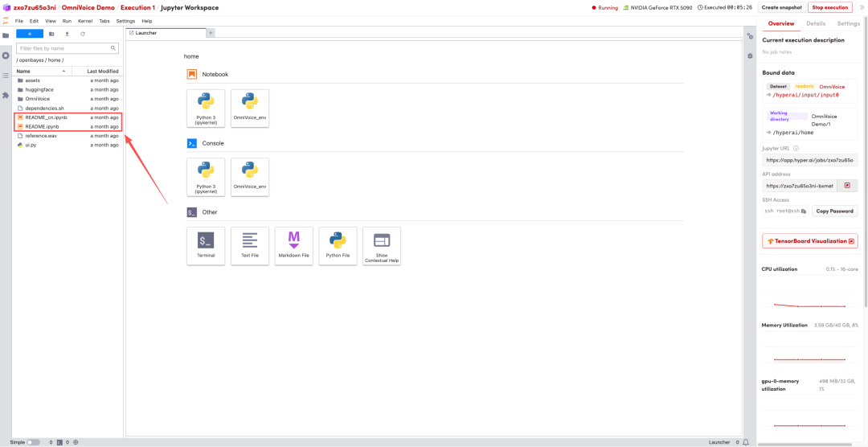Collapse right panel with double chevron
This screenshot has width=868, height=447.
pos(862,8)
